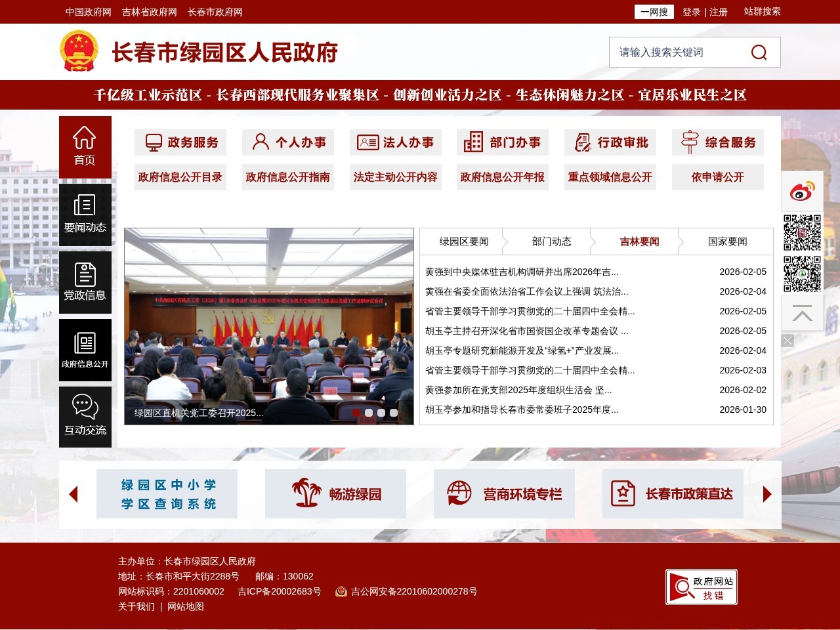
Task: Switch to the 部门动态 tab
Action: tap(552, 241)
